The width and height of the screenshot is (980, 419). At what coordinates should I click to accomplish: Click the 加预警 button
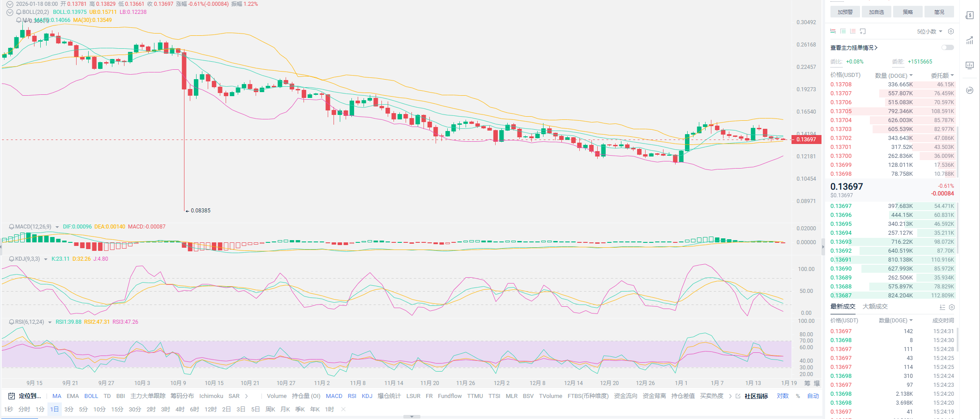845,12
